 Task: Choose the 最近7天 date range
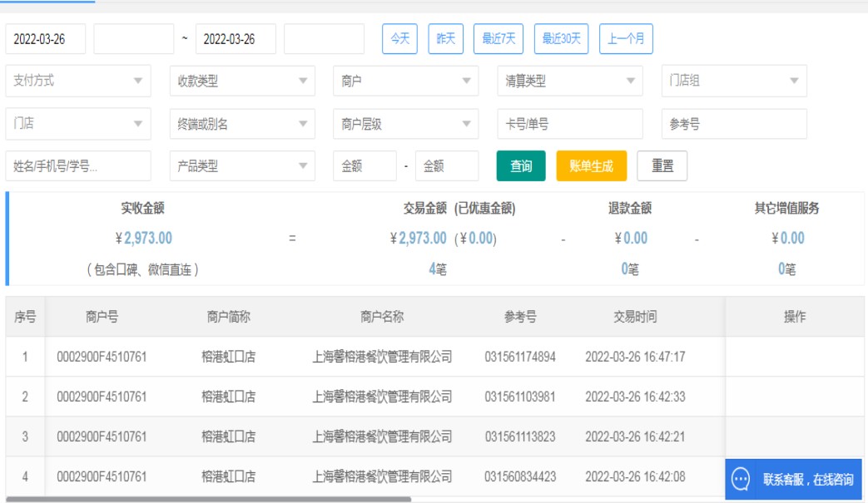(x=498, y=39)
